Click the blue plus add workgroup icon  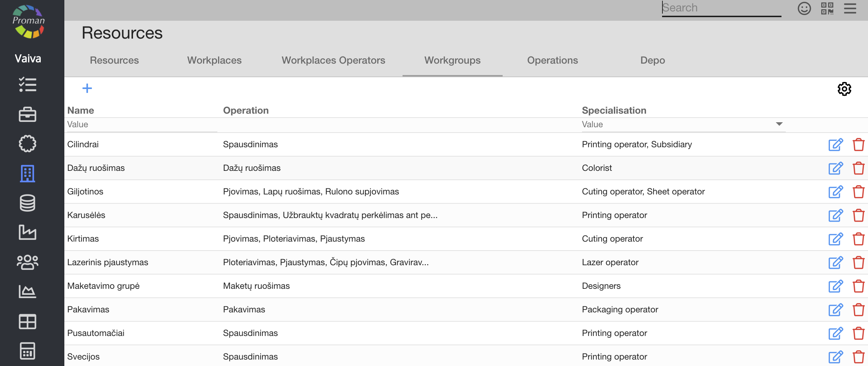87,88
